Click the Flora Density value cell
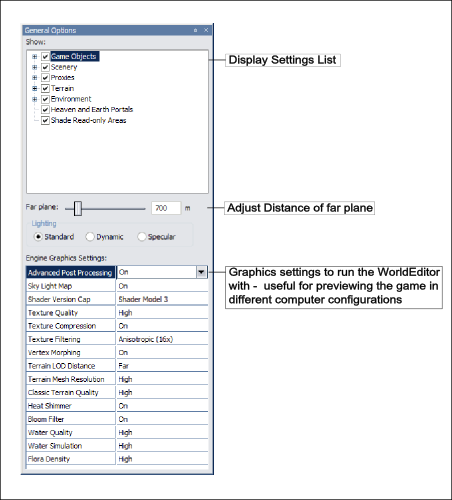Viewport: 452px width, 500px height. 162,459
